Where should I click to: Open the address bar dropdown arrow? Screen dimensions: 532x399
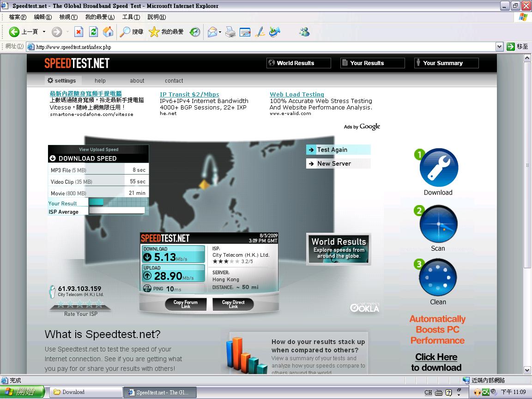(499, 47)
